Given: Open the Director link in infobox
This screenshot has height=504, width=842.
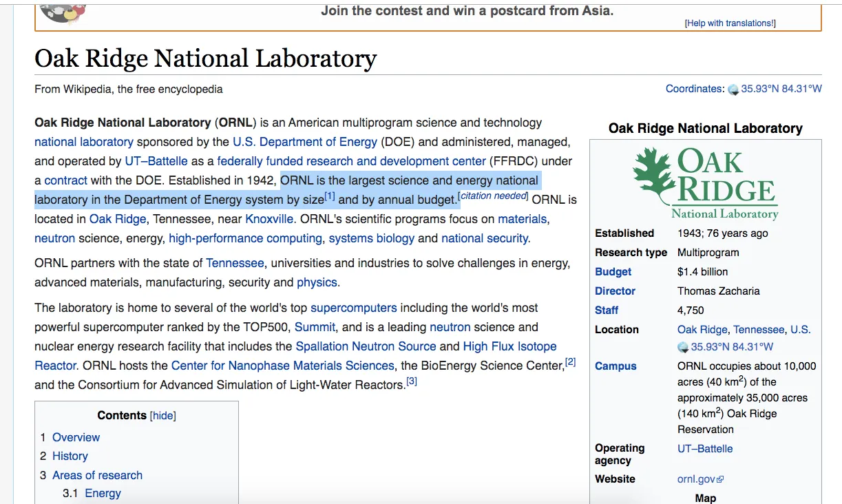Looking at the screenshot, I should coord(615,291).
